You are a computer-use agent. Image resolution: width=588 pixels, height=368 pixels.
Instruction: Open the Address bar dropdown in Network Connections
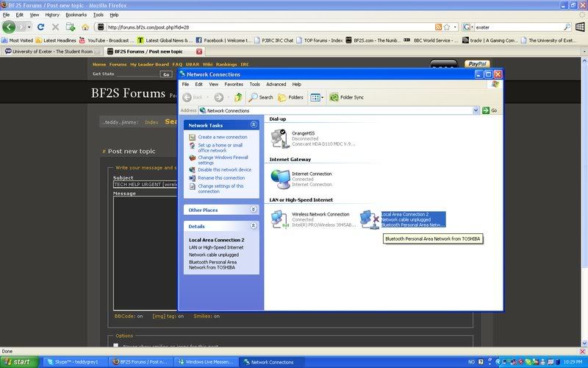tap(476, 110)
